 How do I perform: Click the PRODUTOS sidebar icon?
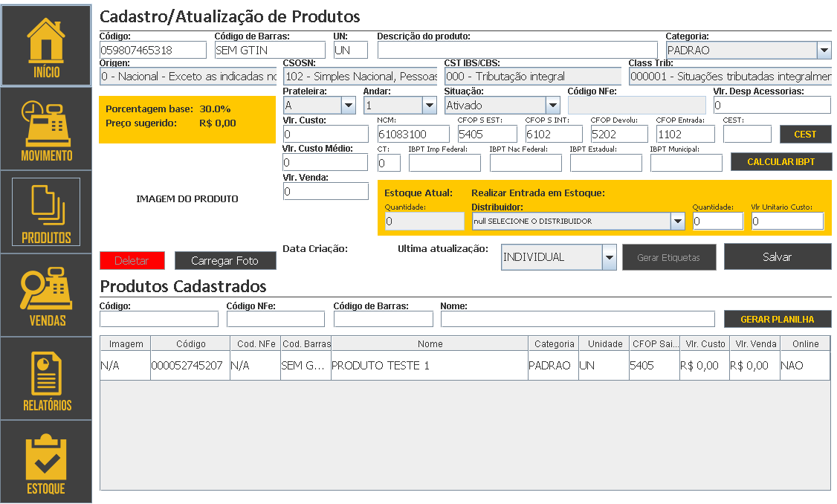pos(46,212)
